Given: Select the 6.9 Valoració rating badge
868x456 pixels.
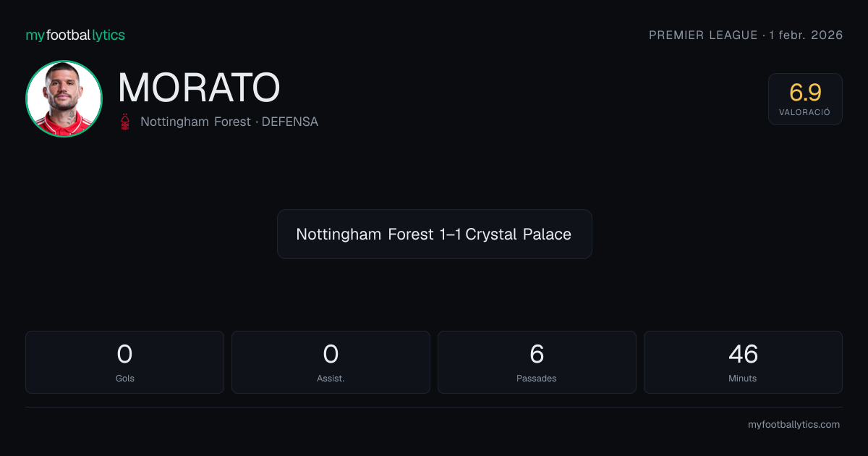Looking at the screenshot, I should pos(805,99).
